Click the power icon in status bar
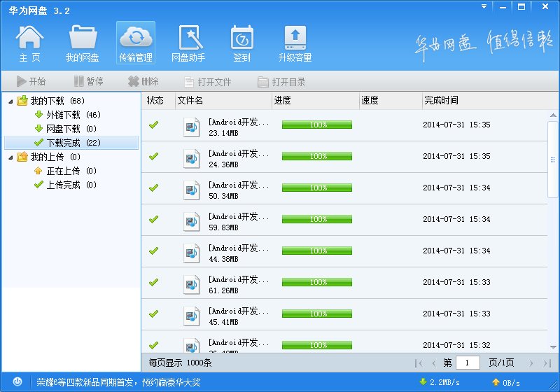 (17, 382)
